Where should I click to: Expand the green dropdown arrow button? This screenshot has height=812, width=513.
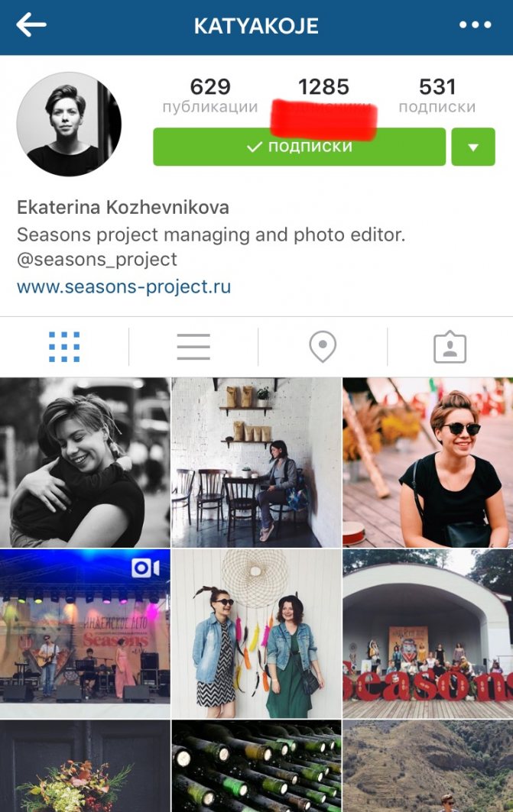point(473,147)
